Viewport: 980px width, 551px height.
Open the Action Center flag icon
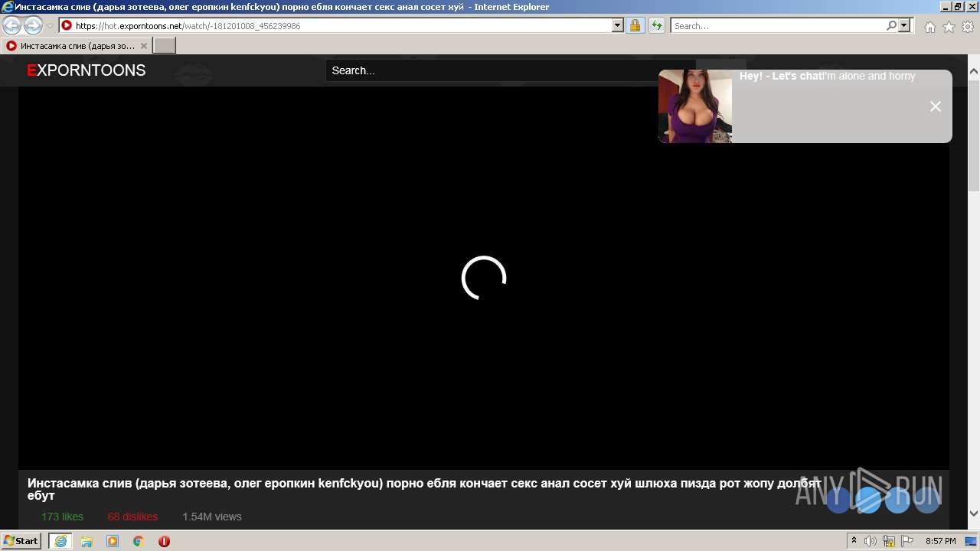click(907, 541)
